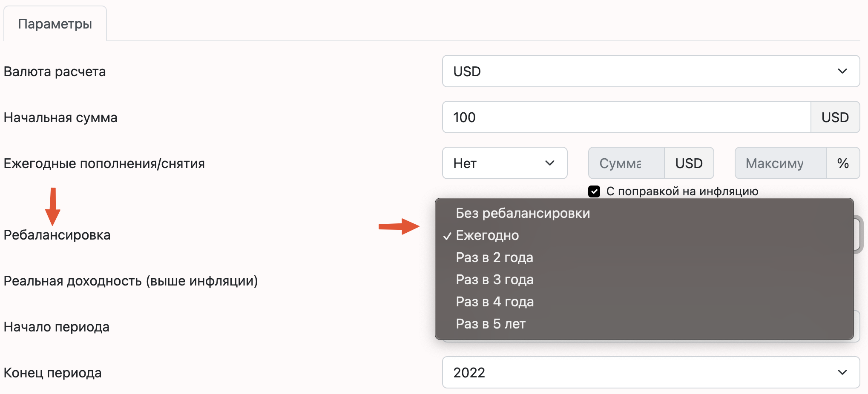
Task: Click the Сумма amount input field
Action: tap(626, 163)
